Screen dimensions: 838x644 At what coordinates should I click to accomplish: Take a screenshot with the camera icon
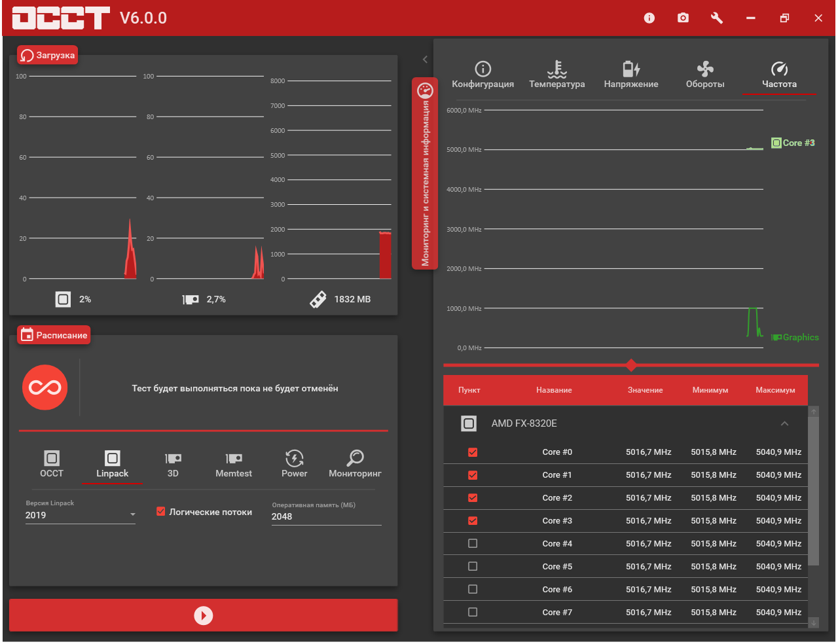pos(683,18)
